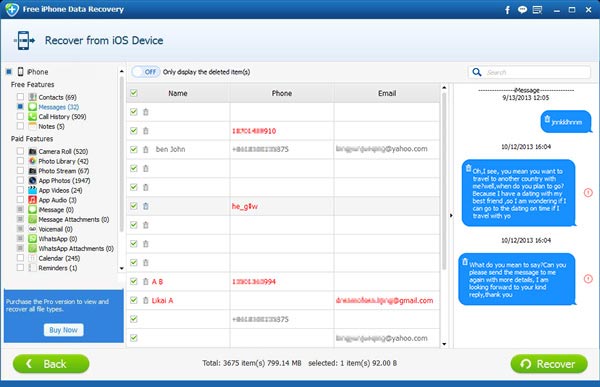Viewport: 600px width, 387px height.
Task: Click the Recover from iOS Device icon
Action: [24, 40]
